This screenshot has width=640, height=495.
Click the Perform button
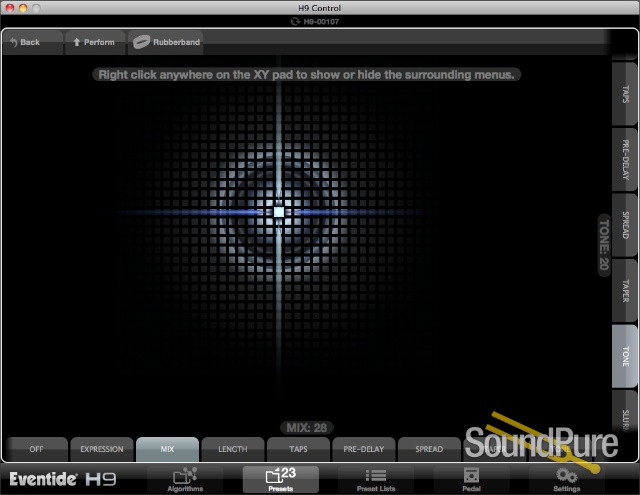(x=94, y=42)
